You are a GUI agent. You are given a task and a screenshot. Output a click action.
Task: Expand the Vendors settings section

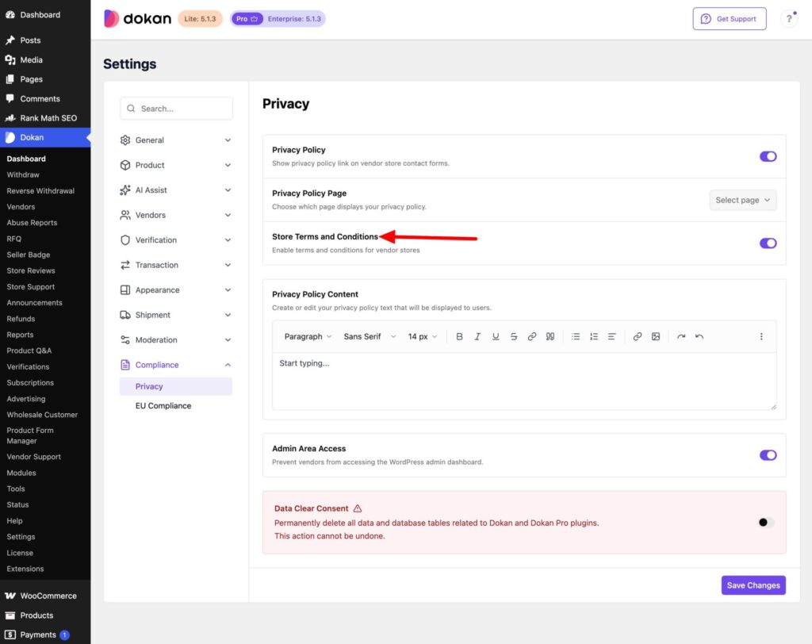pos(176,215)
